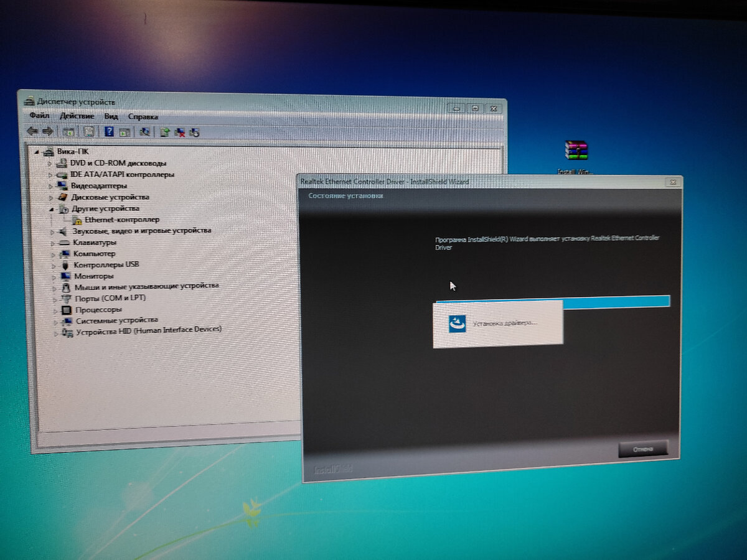This screenshot has width=747, height=560.
Task: Select IDE ATA/ATAPI контроллеры label
Action: (122, 174)
